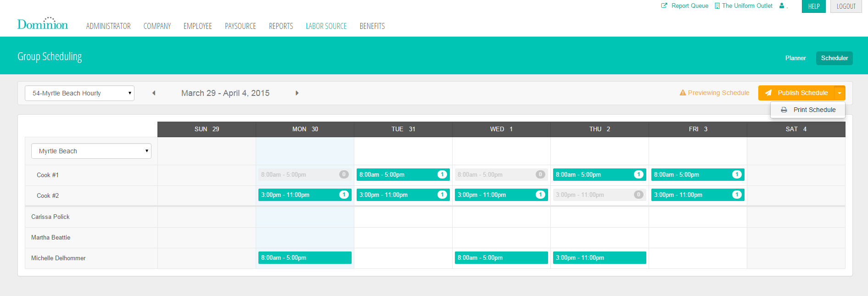The height and width of the screenshot is (296, 868).
Task: Go to previous week arrow
Action: pyautogui.click(x=154, y=93)
